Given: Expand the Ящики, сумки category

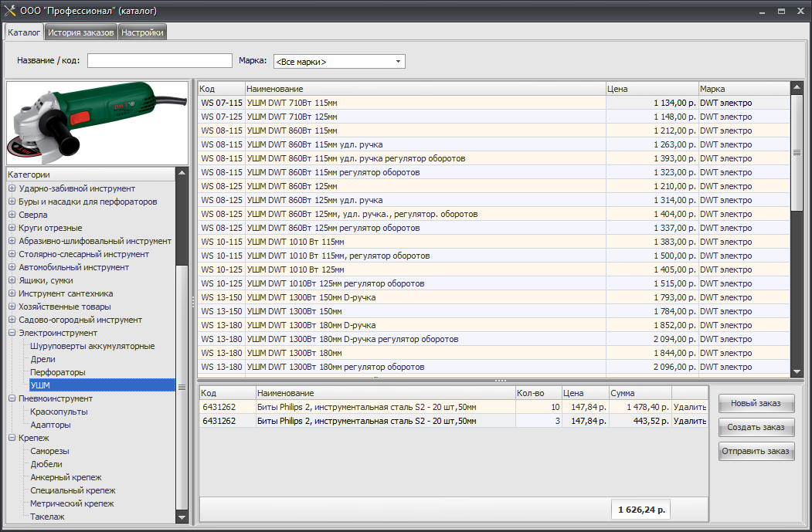Looking at the screenshot, I should [x=12, y=280].
